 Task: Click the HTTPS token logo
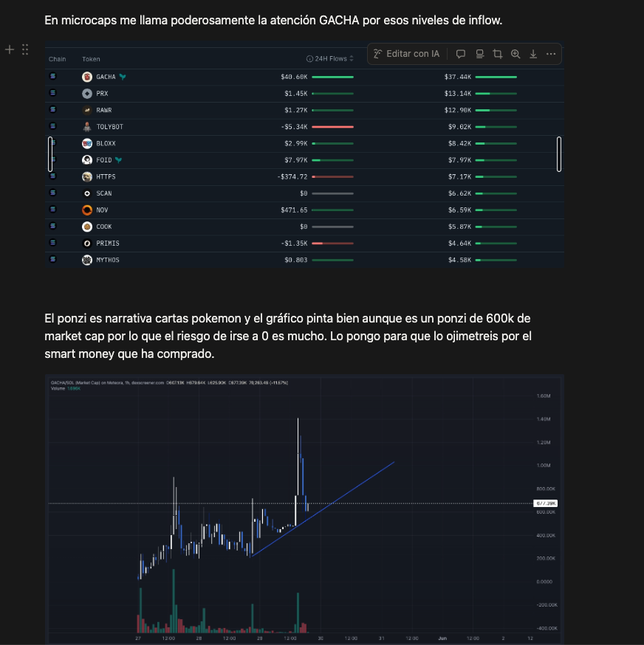click(87, 177)
